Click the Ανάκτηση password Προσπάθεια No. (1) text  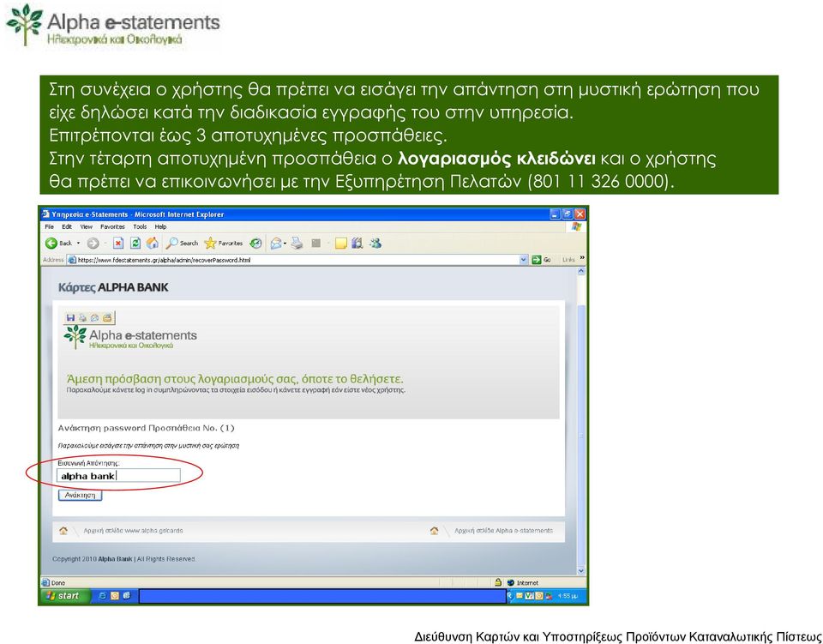(147, 428)
